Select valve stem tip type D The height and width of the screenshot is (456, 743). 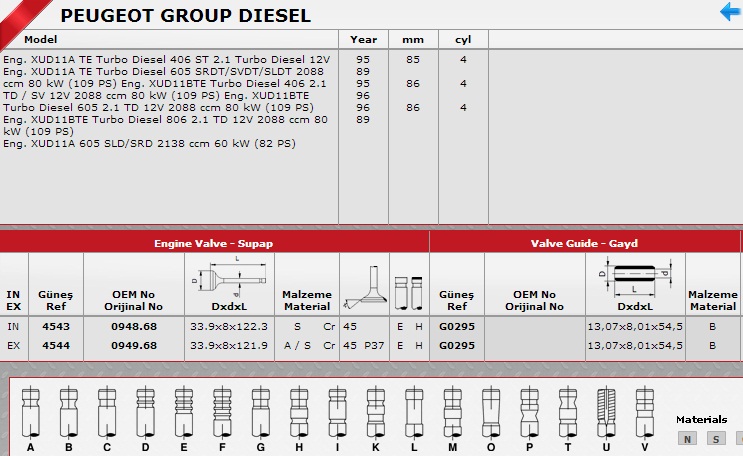(145, 419)
